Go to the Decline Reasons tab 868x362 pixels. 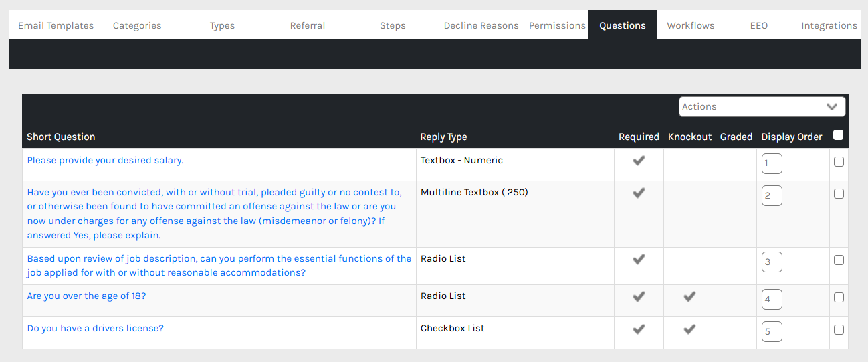coord(481,25)
